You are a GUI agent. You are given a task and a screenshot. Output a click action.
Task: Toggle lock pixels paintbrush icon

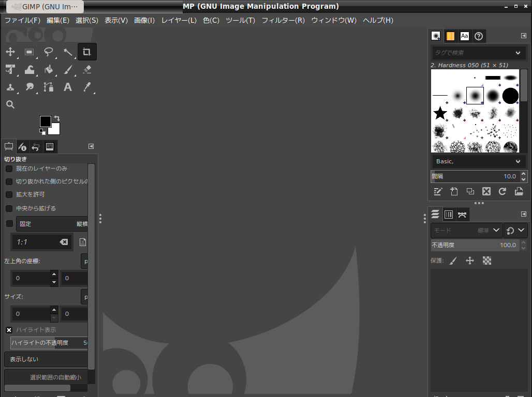(453, 261)
